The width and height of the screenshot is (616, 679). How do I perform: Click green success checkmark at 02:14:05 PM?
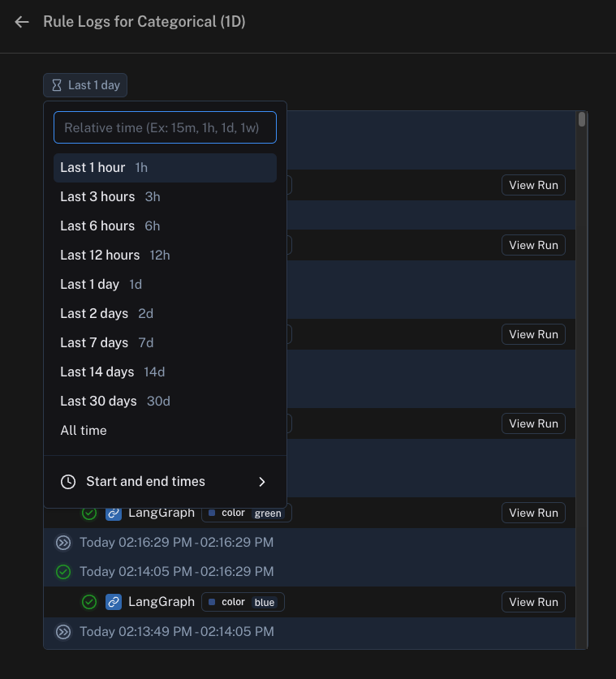pyautogui.click(x=62, y=572)
